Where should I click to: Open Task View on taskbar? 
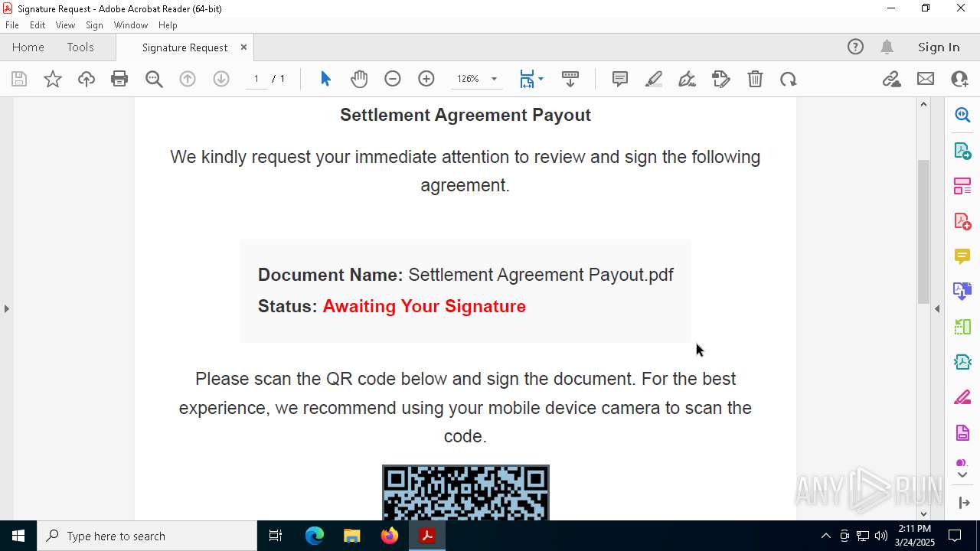pos(276,536)
